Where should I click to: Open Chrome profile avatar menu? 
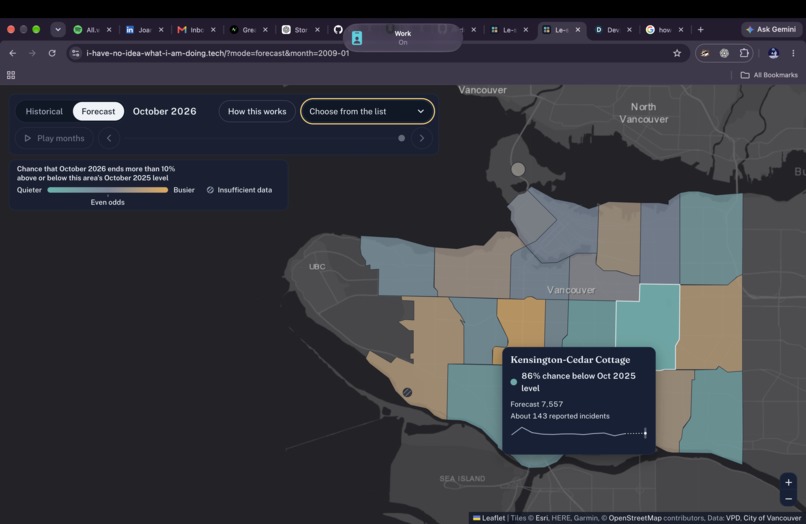773,53
